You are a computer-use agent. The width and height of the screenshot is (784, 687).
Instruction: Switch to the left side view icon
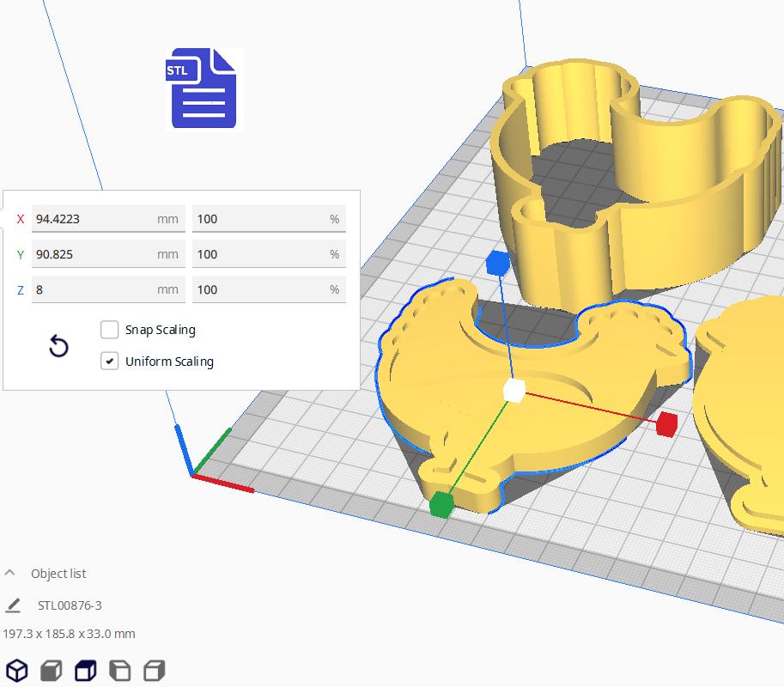click(120, 670)
